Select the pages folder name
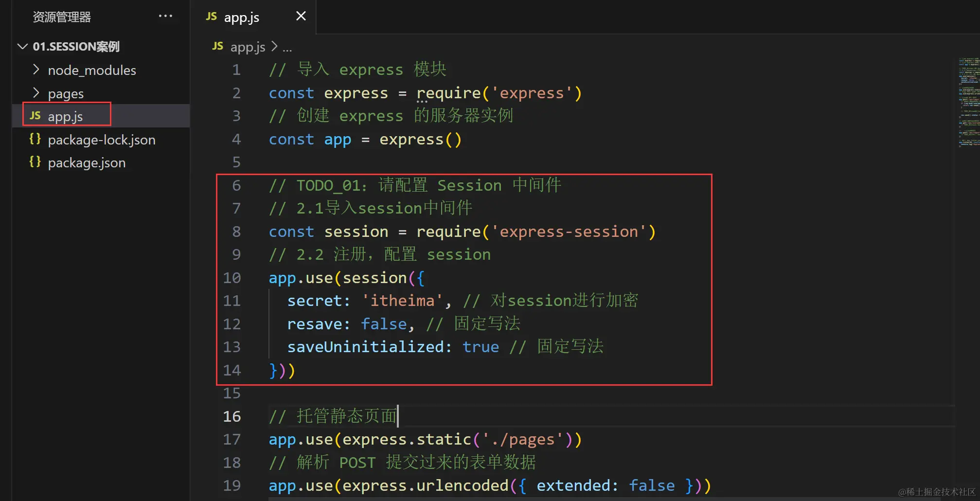The height and width of the screenshot is (501, 980). [66, 93]
